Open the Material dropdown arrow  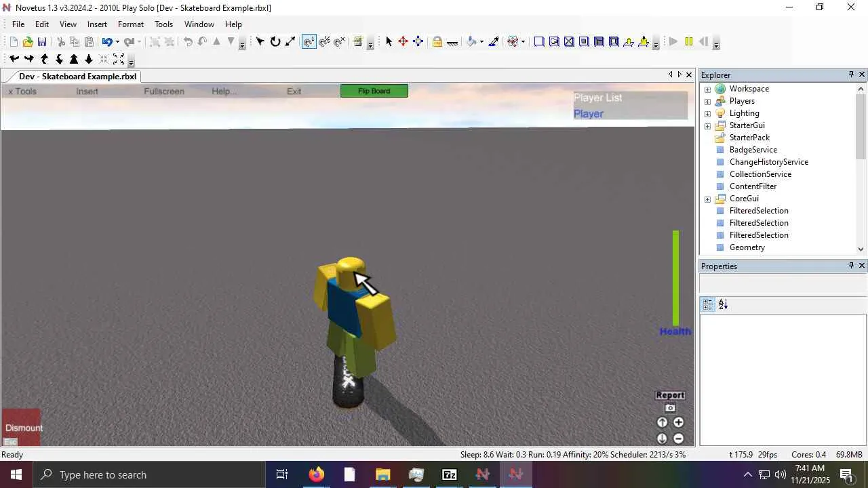pyautogui.click(x=523, y=42)
